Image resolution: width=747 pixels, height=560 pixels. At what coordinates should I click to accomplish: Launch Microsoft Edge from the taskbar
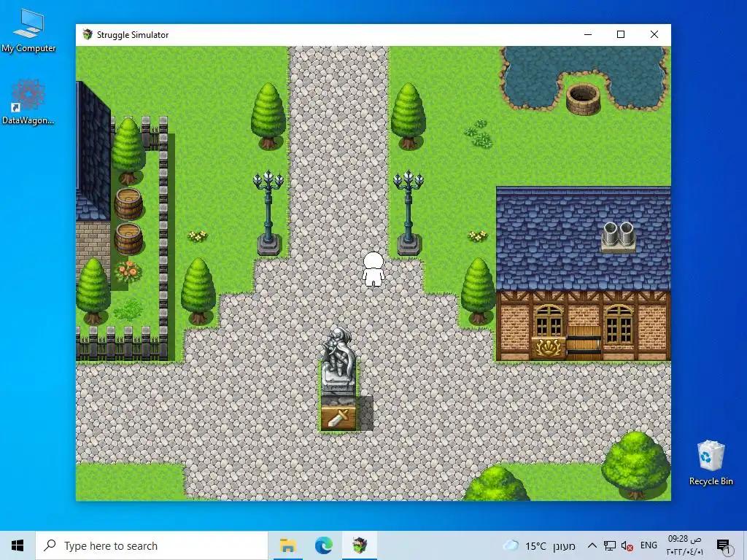(x=323, y=545)
